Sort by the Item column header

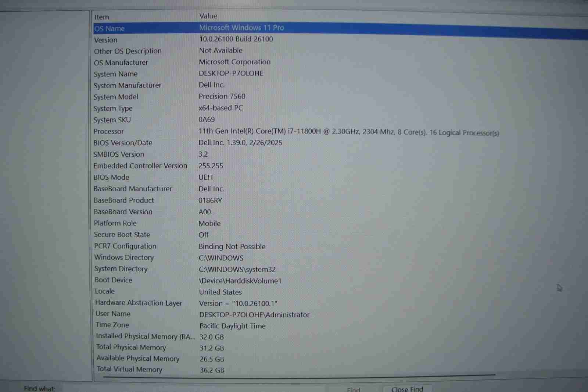(x=102, y=17)
